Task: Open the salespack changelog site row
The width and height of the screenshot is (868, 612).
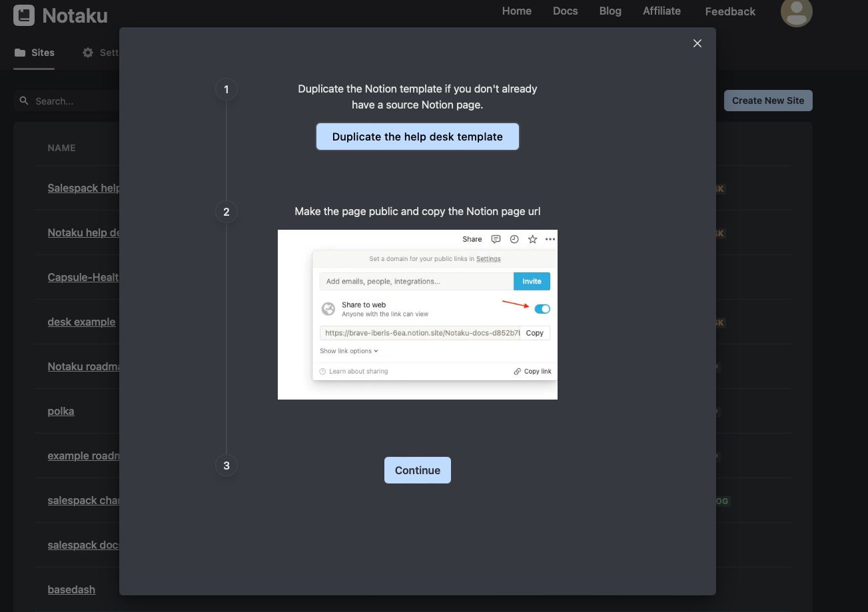Action: pyautogui.click(x=83, y=501)
